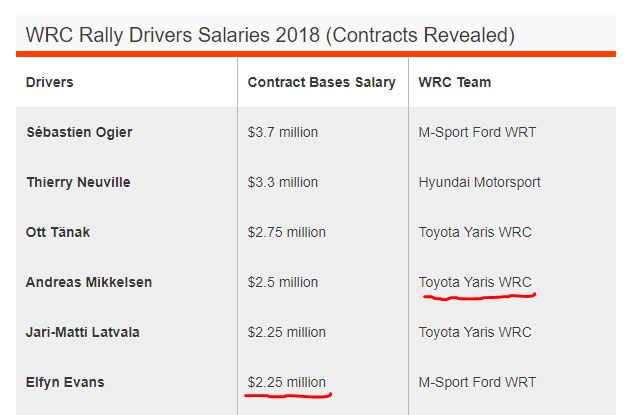631x415 pixels.
Task: Click Toyota Yaris WRC in Ott Tänak's row
Action: (475, 232)
